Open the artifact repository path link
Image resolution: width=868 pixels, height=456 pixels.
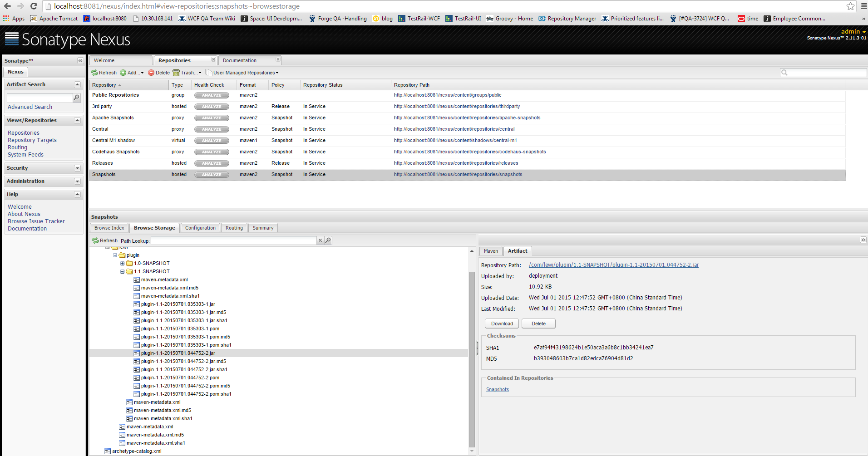[614, 265]
